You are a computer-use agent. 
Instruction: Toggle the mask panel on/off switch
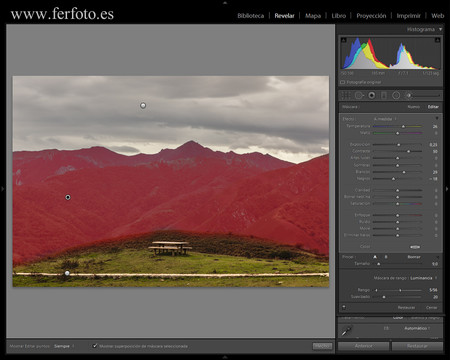click(344, 307)
